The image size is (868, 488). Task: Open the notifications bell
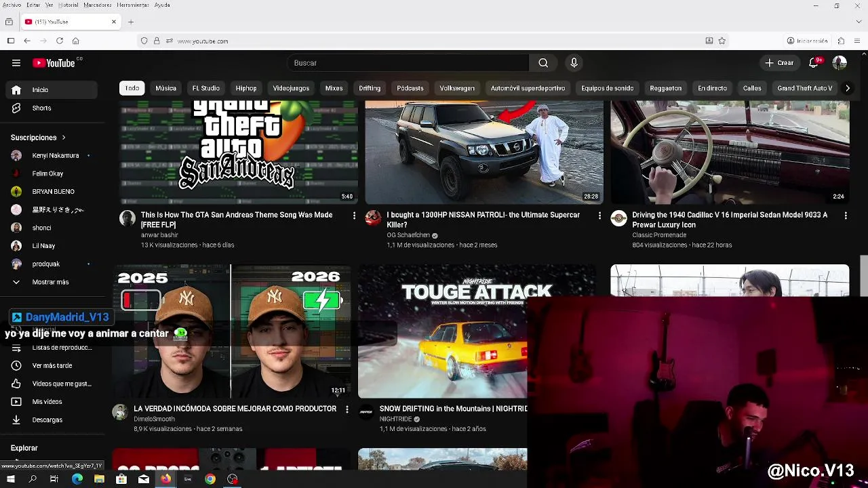[814, 63]
